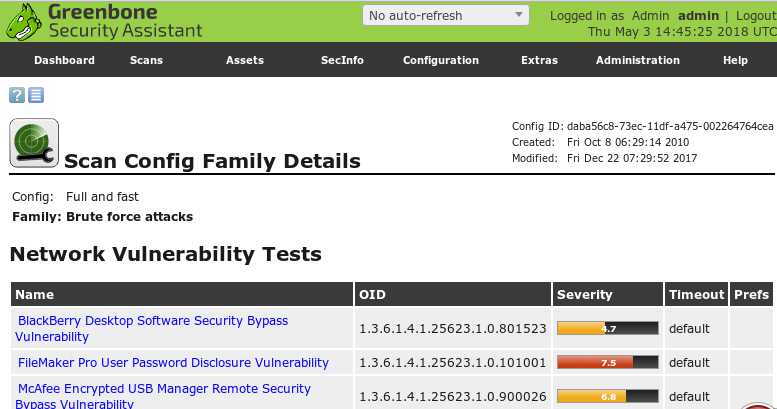777x409 pixels.
Task: Click the Greenbone dragon logo icon
Action: pos(23,22)
